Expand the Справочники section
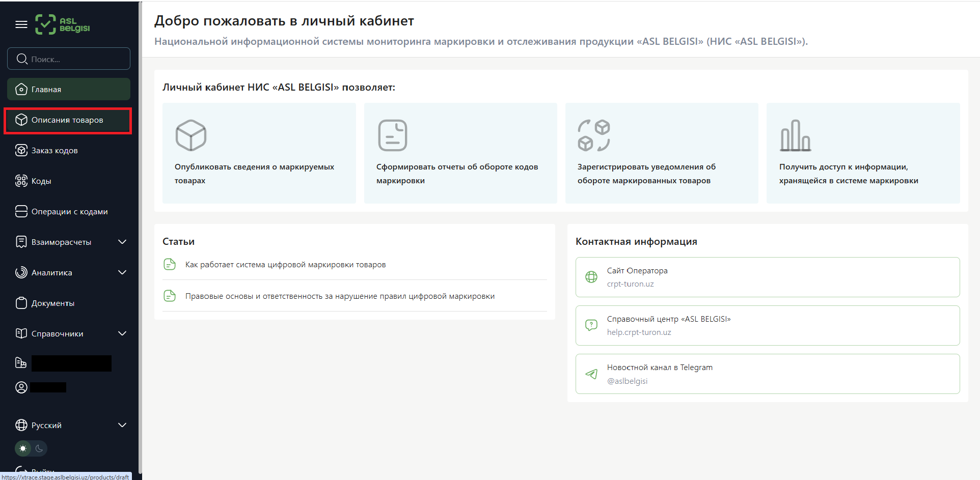 (122, 333)
